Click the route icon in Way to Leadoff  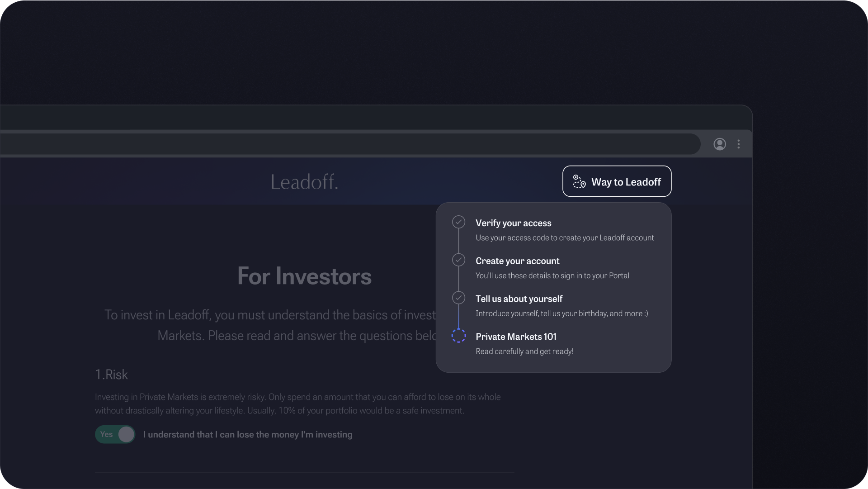pyautogui.click(x=579, y=181)
